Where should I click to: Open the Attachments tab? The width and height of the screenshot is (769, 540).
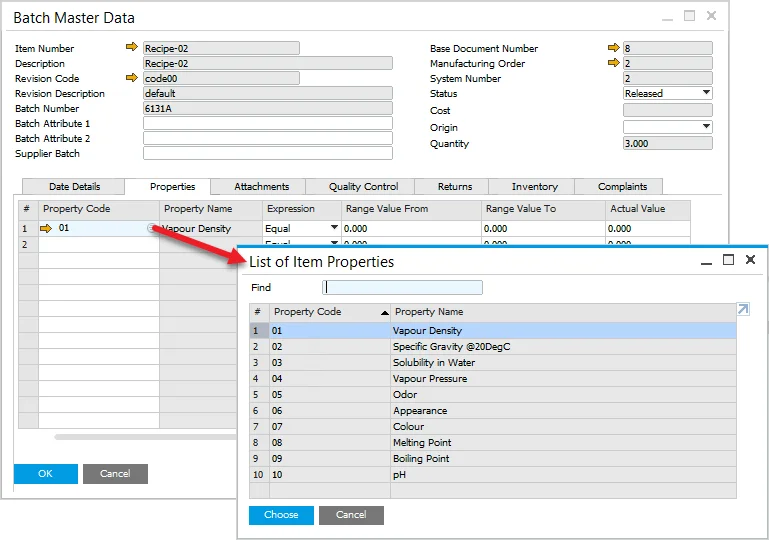[262, 187]
